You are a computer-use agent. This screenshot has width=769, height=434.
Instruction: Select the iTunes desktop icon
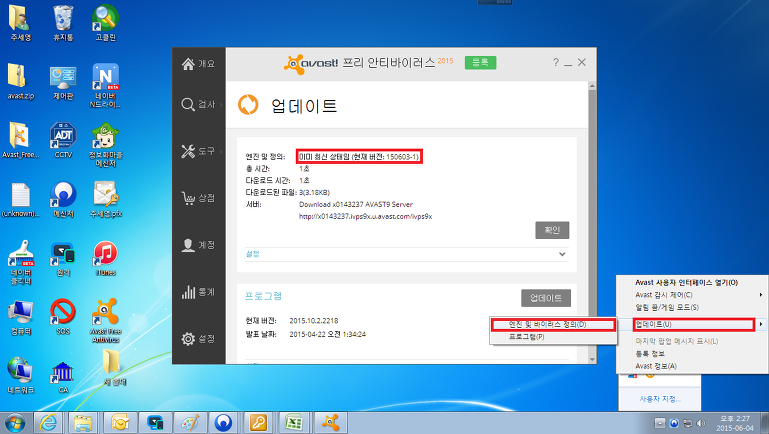[105, 258]
